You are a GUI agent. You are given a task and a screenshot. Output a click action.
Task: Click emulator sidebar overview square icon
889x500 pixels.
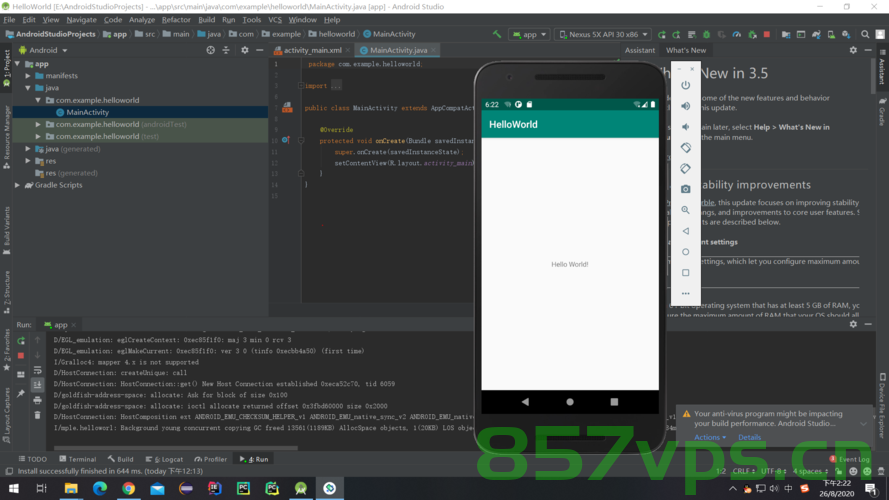(x=685, y=273)
